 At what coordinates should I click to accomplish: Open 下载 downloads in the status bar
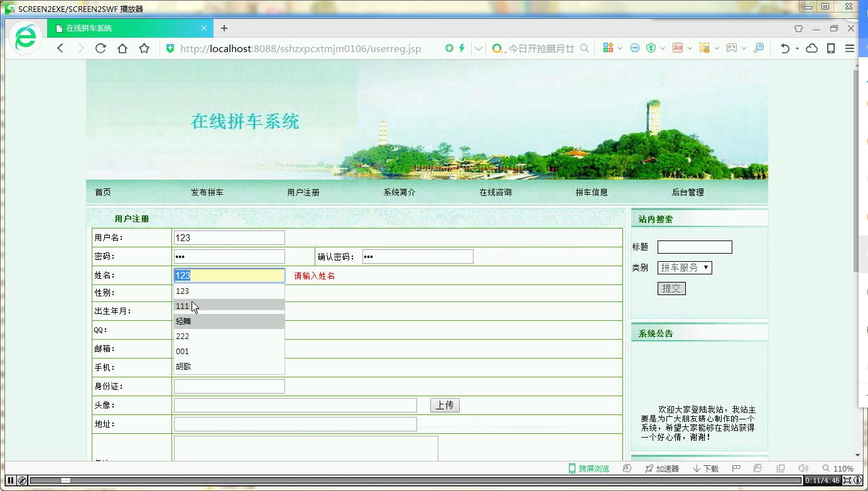click(x=706, y=468)
